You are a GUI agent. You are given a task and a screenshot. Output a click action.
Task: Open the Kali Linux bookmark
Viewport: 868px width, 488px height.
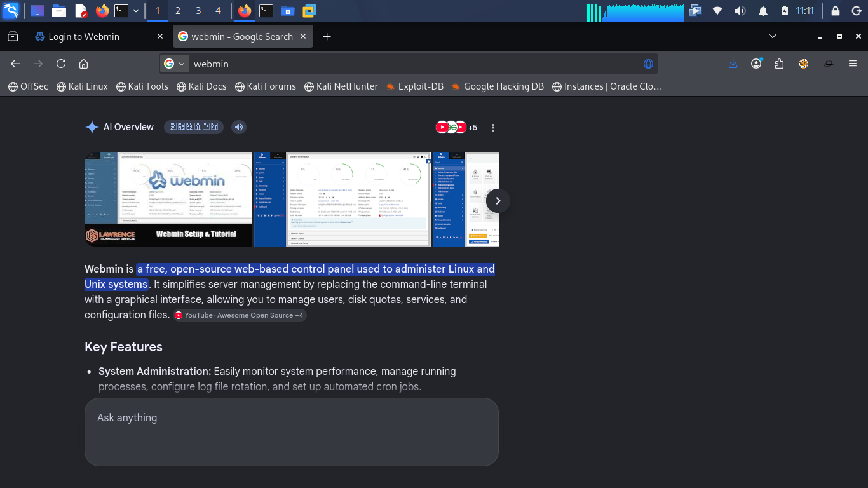82,86
